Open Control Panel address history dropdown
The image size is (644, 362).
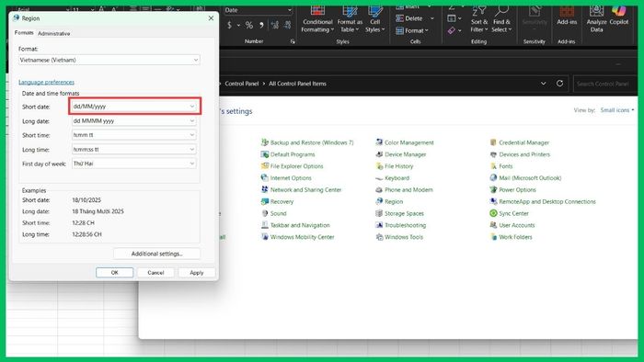point(543,84)
